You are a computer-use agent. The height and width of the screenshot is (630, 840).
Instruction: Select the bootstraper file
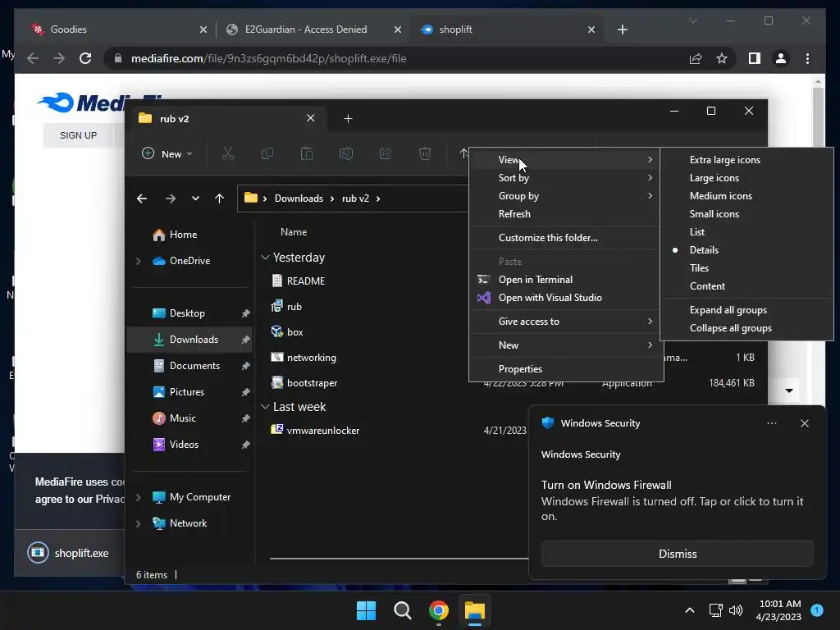pyautogui.click(x=313, y=383)
